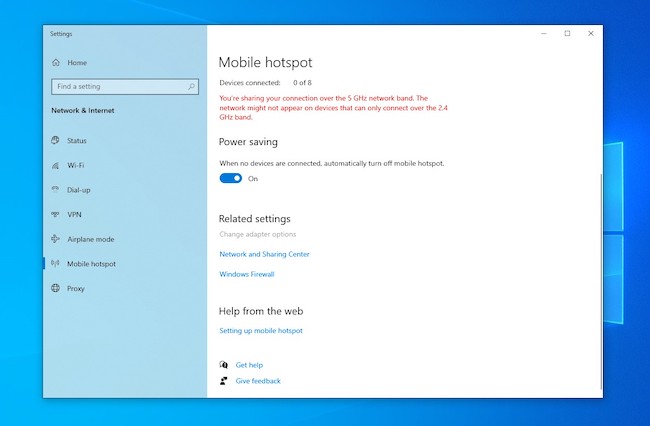Click the Dial-up phone icon

56,190
